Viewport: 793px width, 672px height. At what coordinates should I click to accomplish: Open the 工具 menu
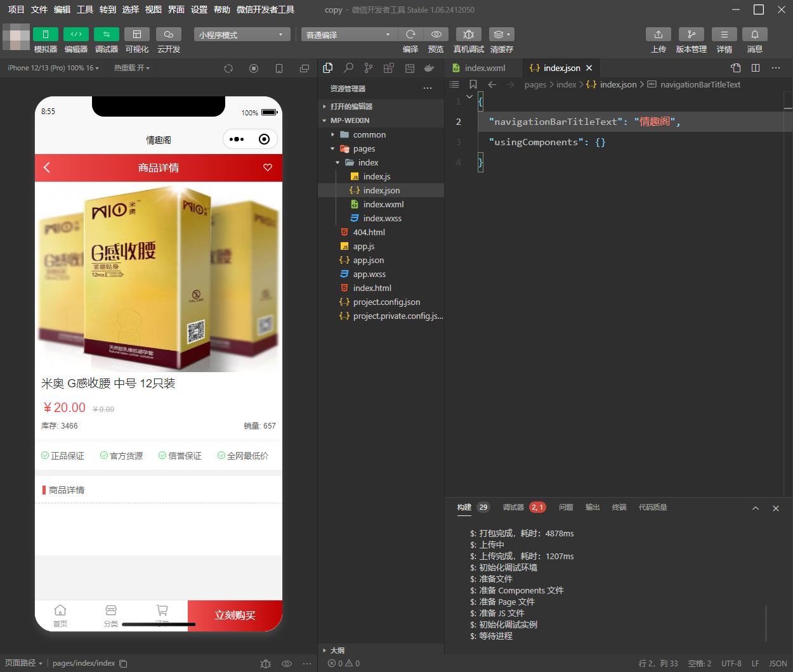point(85,10)
